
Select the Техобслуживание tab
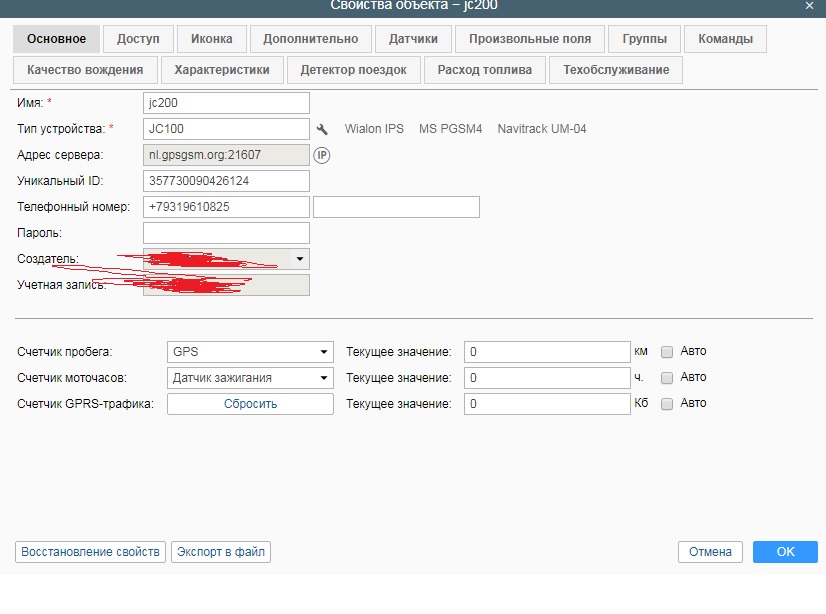click(x=616, y=70)
